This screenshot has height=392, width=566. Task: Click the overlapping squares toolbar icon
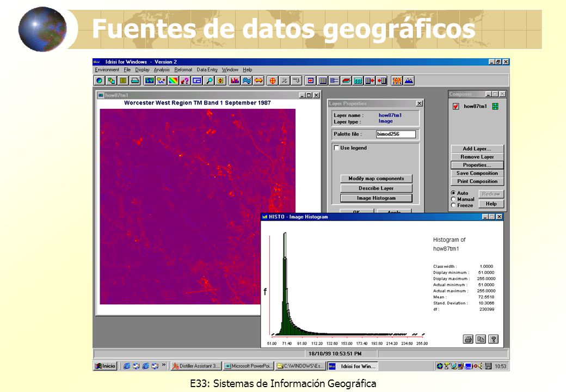click(x=112, y=81)
